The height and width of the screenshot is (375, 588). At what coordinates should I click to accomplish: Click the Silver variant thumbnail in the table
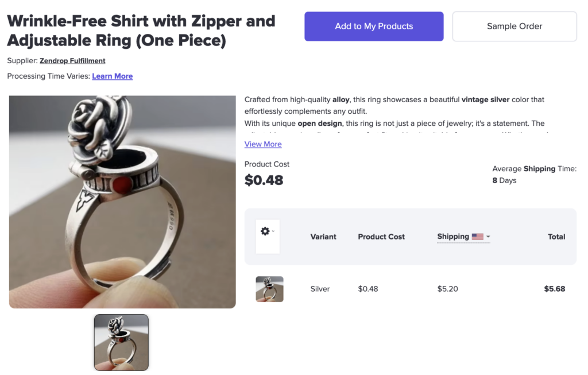pos(269,289)
